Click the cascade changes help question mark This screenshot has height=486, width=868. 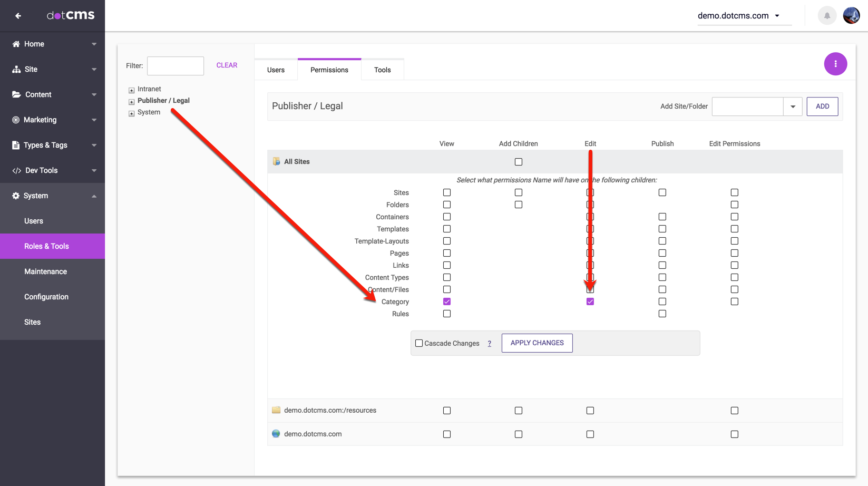[x=489, y=344]
